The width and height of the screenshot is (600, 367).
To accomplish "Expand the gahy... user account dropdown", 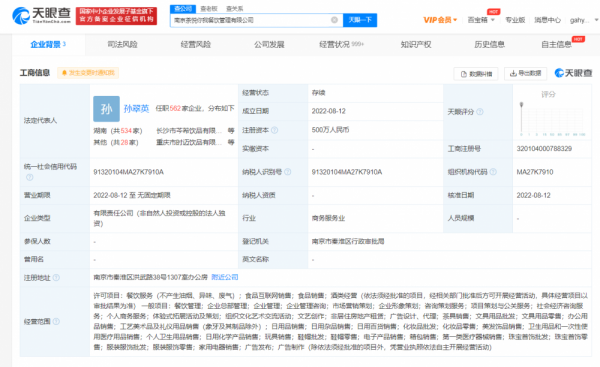I will 584,20.
